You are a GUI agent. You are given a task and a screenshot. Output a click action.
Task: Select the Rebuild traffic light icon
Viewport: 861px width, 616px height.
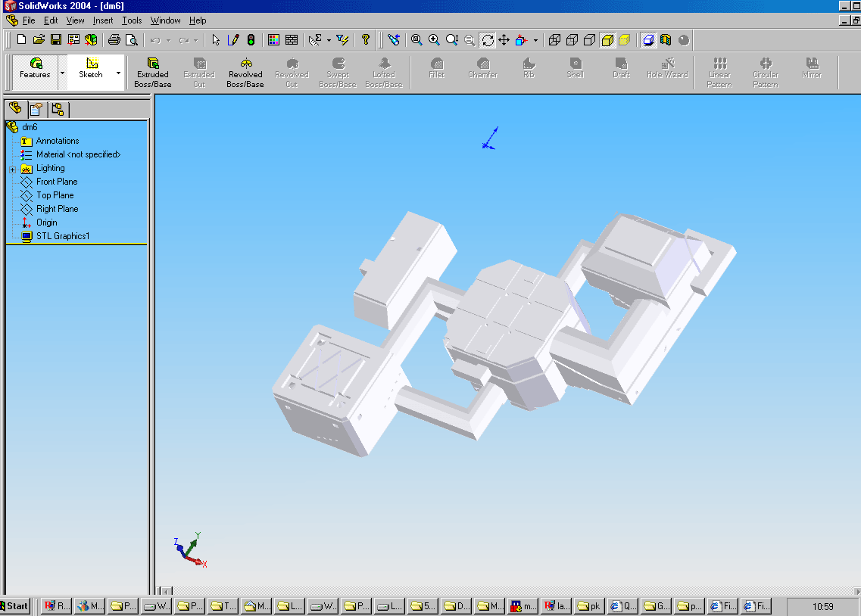tap(251, 40)
